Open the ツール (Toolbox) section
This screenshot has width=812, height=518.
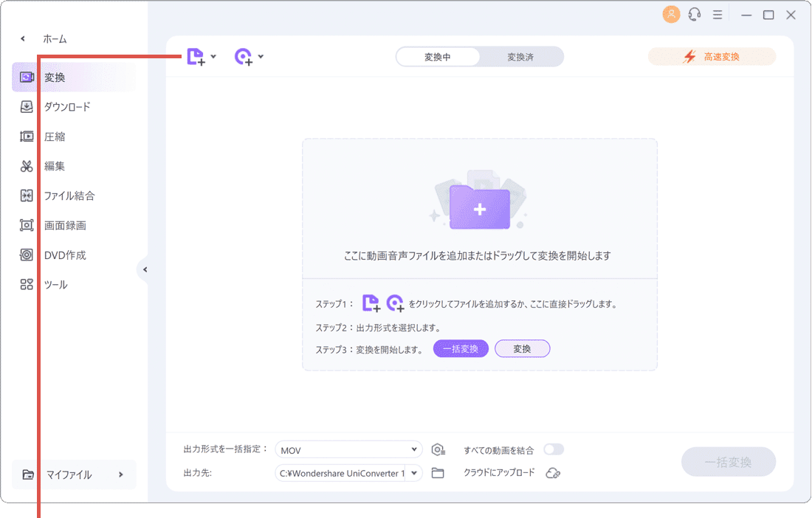pyautogui.click(x=55, y=283)
